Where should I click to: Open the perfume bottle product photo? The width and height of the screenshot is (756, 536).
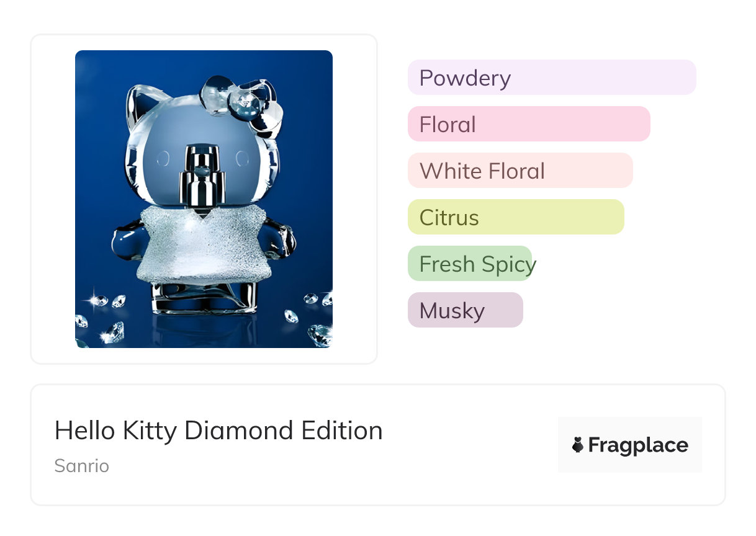[x=204, y=199]
